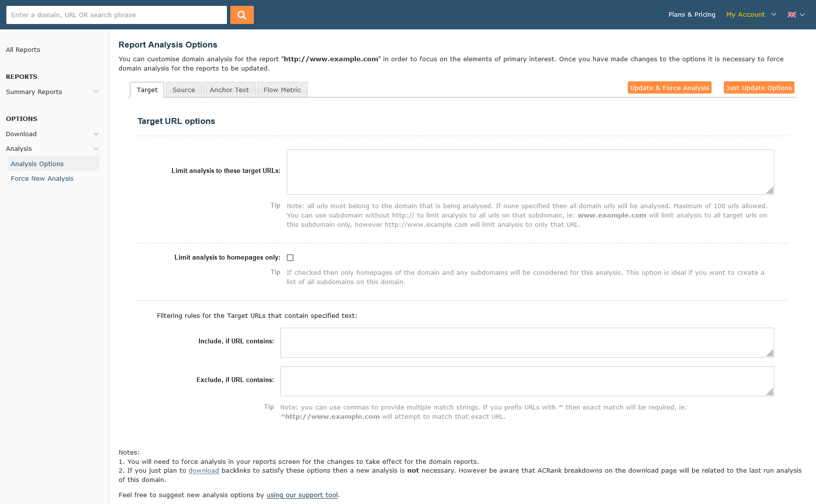Click the Exclude if URL contains textarea
This screenshot has height=504, width=816.
[x=527, y=381]
